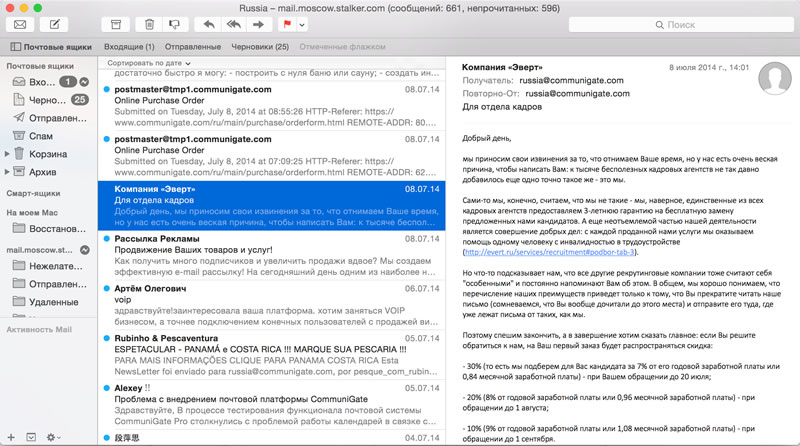
Task: Expand the Архив disclosure triangle
Action: (x=7, y=172)
